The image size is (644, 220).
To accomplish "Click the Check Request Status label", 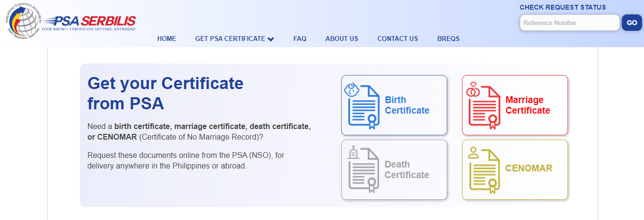I will 563,7.
